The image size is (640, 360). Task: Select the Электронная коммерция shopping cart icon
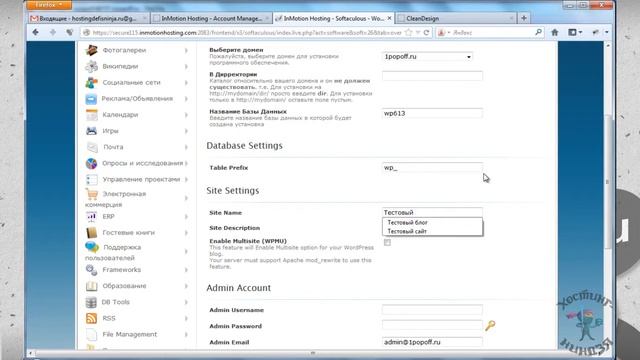92,194
